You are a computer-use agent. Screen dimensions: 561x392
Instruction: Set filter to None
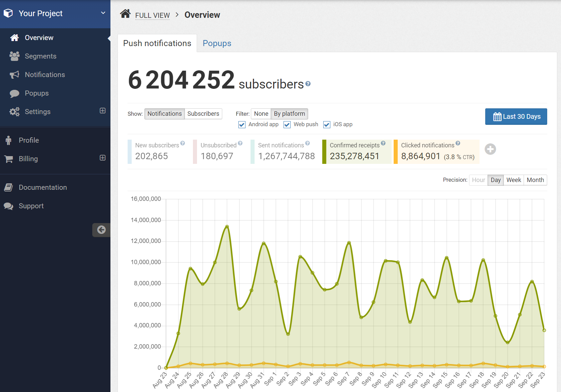(261, 114)
